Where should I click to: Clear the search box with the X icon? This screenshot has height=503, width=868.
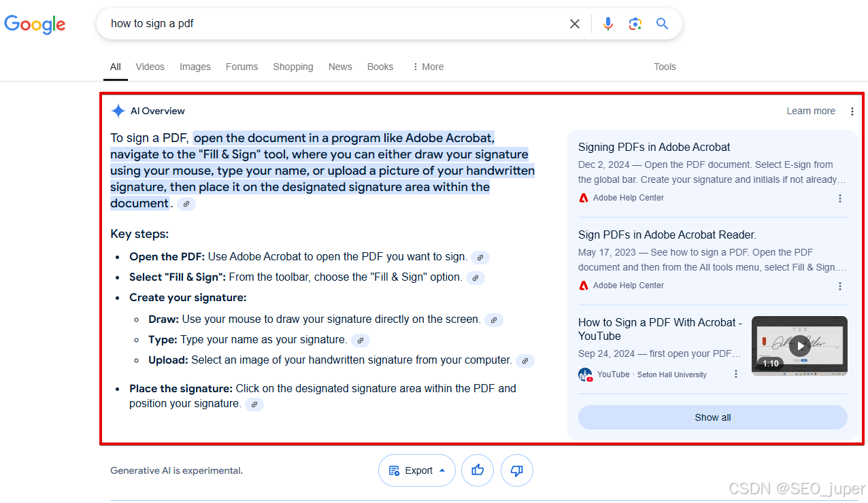[x=575, y=24]
